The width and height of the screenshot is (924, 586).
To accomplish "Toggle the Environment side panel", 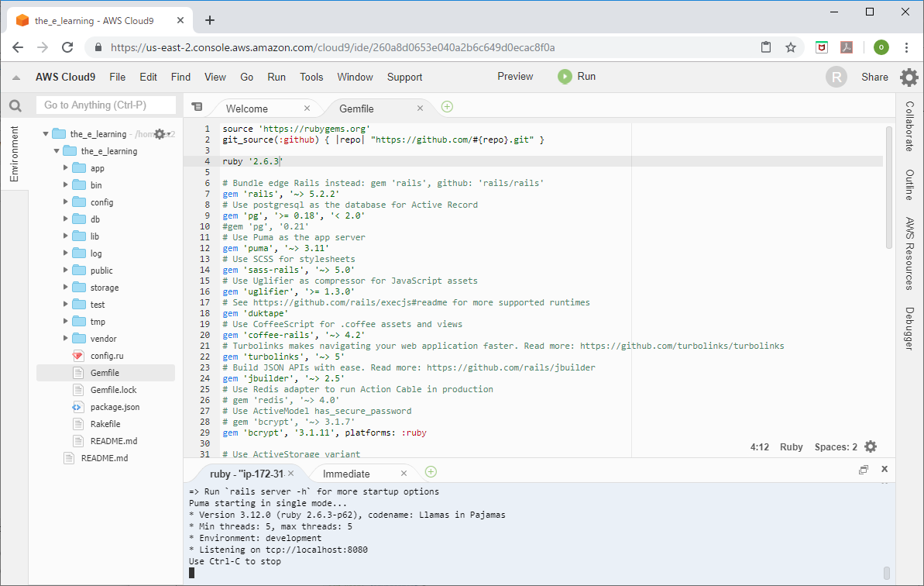I will pos(14,154).
